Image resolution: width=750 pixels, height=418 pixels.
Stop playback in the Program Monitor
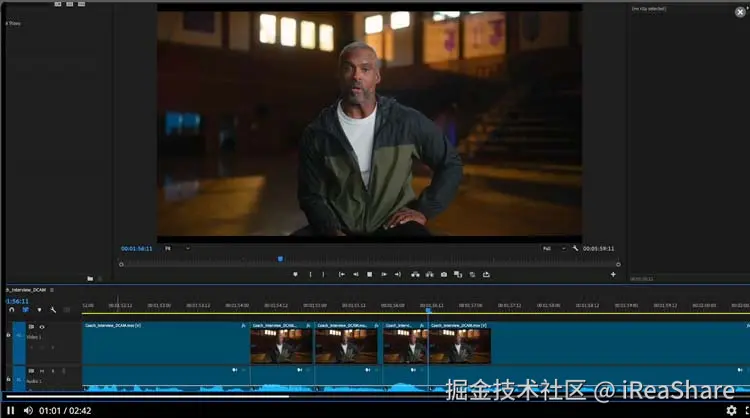tap(369, 275)
